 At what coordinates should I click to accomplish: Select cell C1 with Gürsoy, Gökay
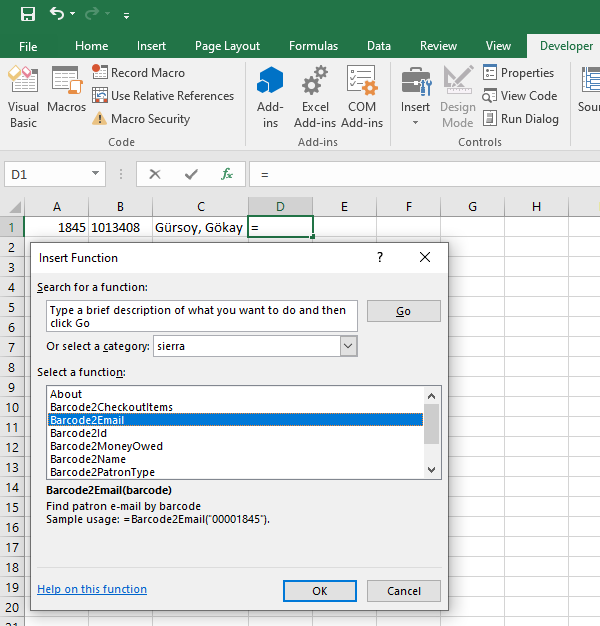tap(200, 227)
